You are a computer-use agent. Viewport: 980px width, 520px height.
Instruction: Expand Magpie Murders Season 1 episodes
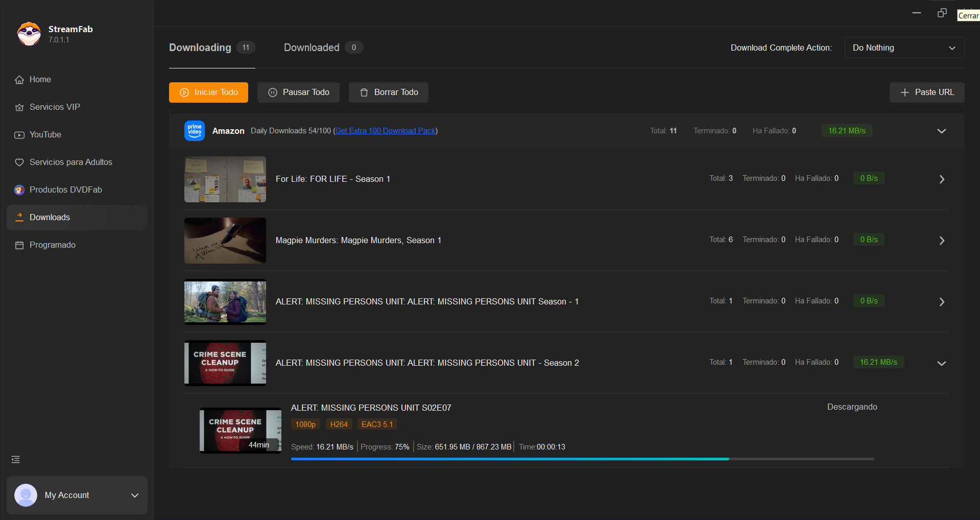(x=942, y=241)
